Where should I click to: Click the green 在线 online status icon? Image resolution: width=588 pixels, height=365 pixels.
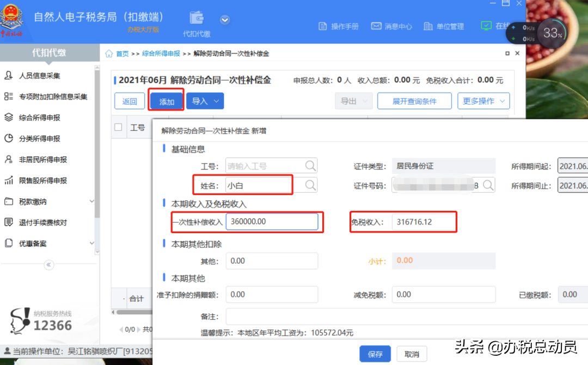click(x=486, y=26)
